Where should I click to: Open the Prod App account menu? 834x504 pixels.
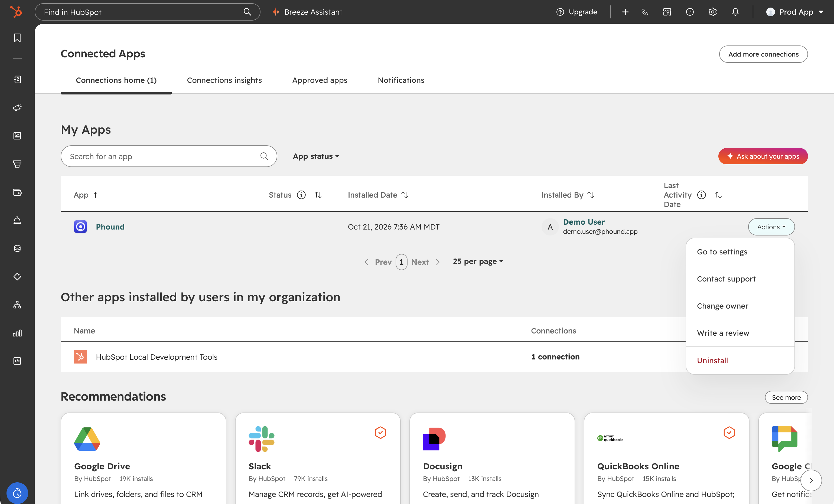[794, 12]
